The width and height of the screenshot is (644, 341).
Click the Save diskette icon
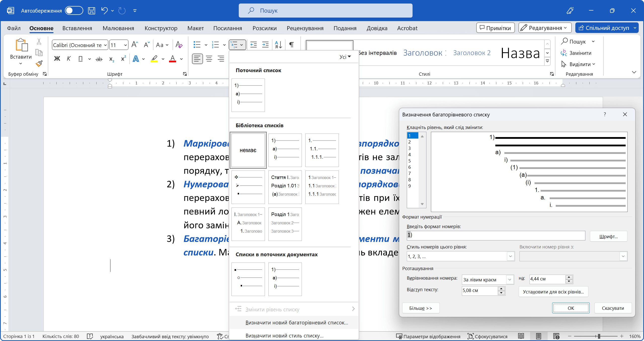pyautogui.click(x=92, y=11)
